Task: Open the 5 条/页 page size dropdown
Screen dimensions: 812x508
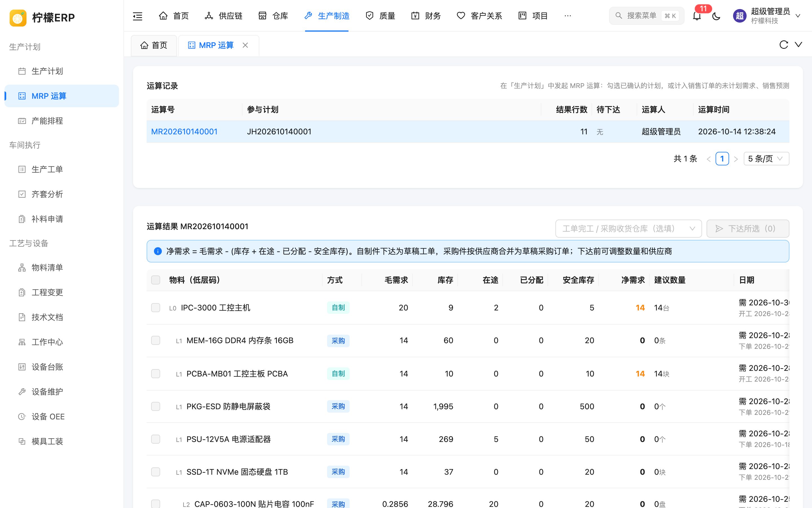Action: pos(766,159)
